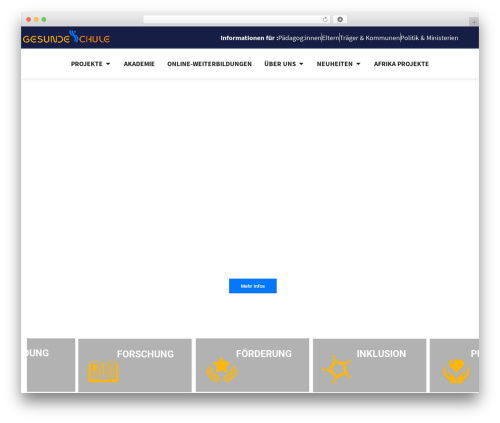Image resolution: width=500 pixels, height=423 pixels.
Task: Expand the Projekte dropdown menu
Action: [90, 64]
